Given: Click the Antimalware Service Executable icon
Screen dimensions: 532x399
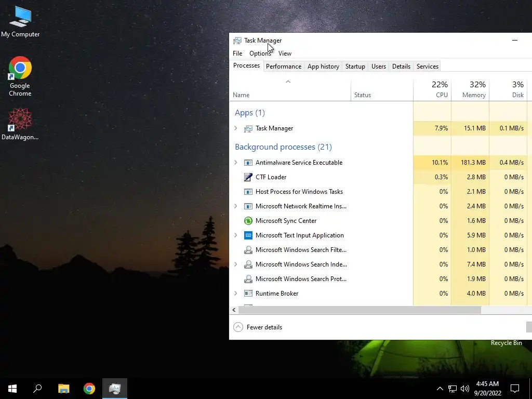Looking at the screenshot, I should pos(248,163).
